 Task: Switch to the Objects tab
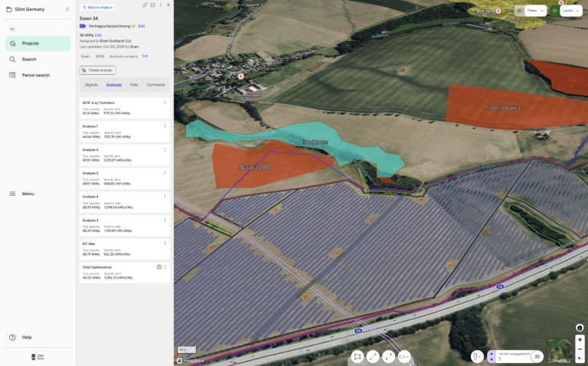pyautogui.click(x=91, y=85)
